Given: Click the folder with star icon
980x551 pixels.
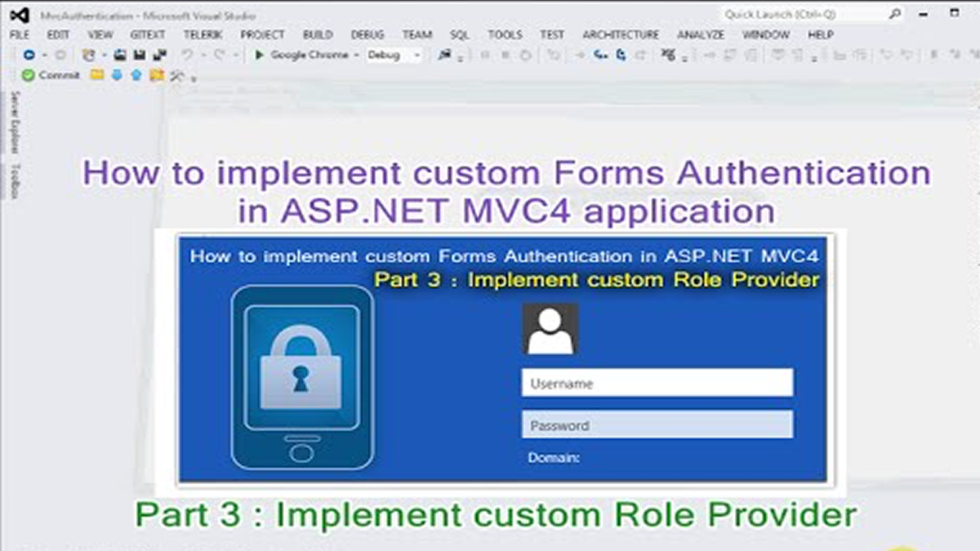Looking at the screenshot, I should pos(157,75).
